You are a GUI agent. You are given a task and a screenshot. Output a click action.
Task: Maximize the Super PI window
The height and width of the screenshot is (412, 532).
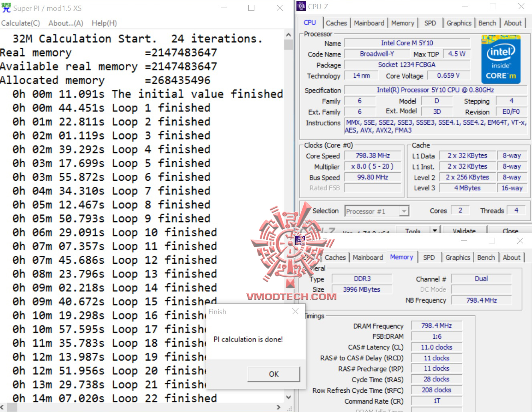point(251,8)
